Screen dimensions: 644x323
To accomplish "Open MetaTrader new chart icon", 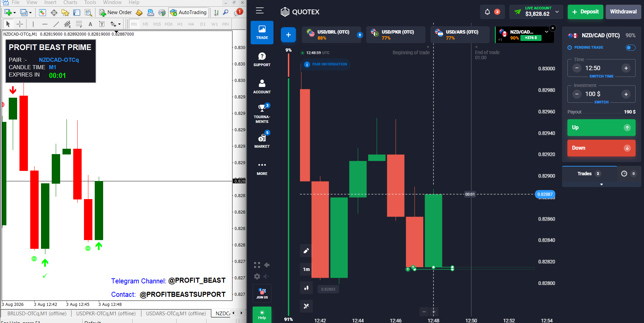I will pos(8,12).
